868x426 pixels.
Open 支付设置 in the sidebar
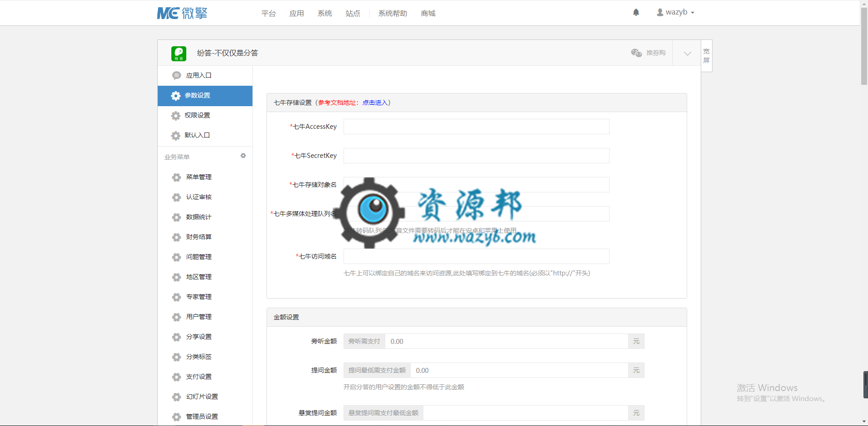click(x=205, y=377)
